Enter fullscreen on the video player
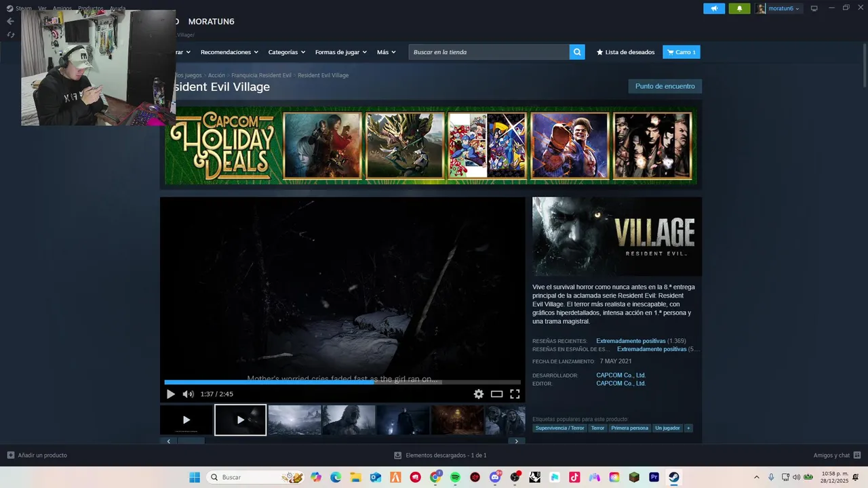The width and height of the screenshot is (868, 488). pos(515,394)
